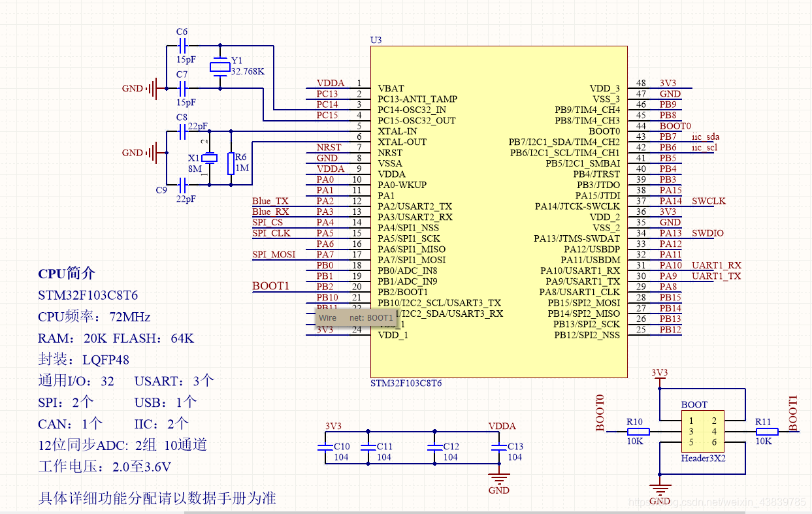This screenshot has width=812, height=514.
Task: Select pin name XTAL-IN
Action: pos(397,131)
